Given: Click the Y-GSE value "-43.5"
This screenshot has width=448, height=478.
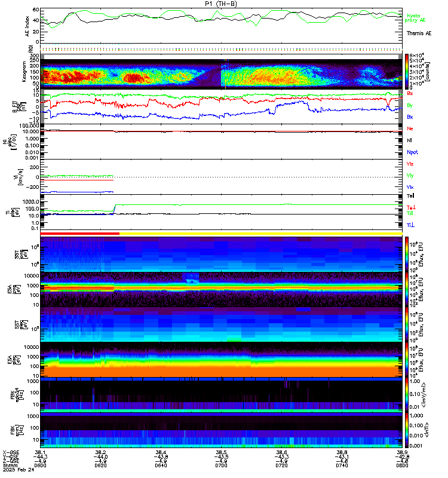Looking at the screenshot, I should click(221, 457).
